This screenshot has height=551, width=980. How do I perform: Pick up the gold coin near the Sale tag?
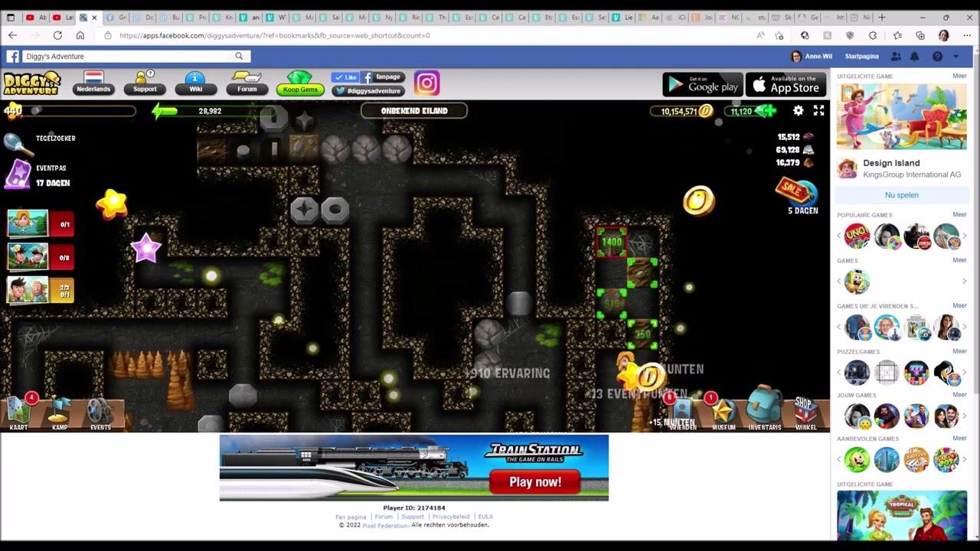point(698,201)
